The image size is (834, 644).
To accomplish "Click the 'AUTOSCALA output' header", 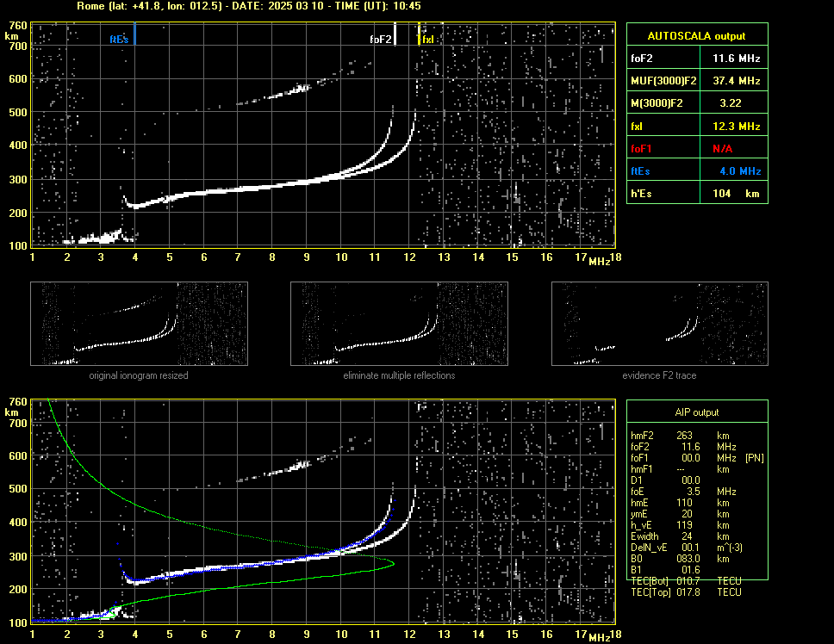I will click(x=696, y=36).
